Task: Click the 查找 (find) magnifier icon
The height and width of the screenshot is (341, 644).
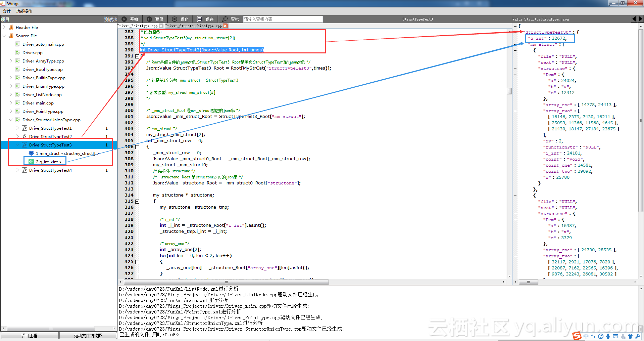Action: (x=225, y=19)
